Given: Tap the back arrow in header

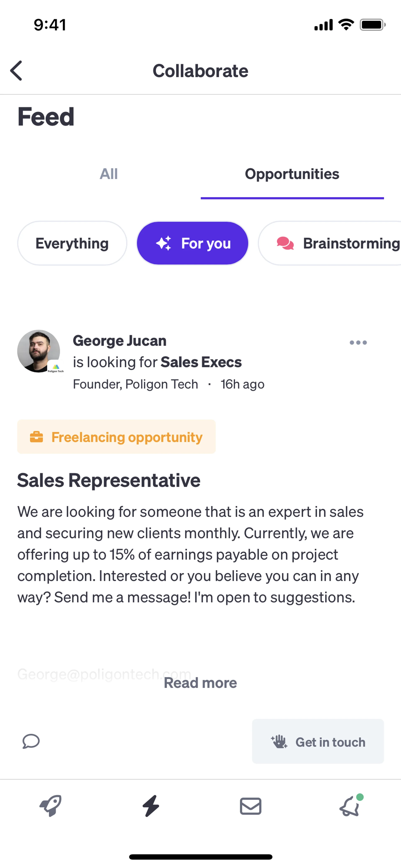Looking at the screenshot, I should click(16, 71).
